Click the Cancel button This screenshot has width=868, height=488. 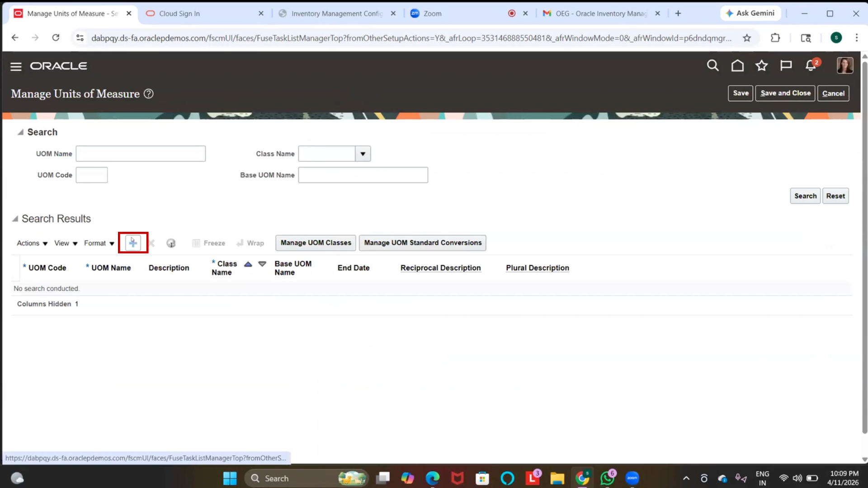tap(833, 93)
